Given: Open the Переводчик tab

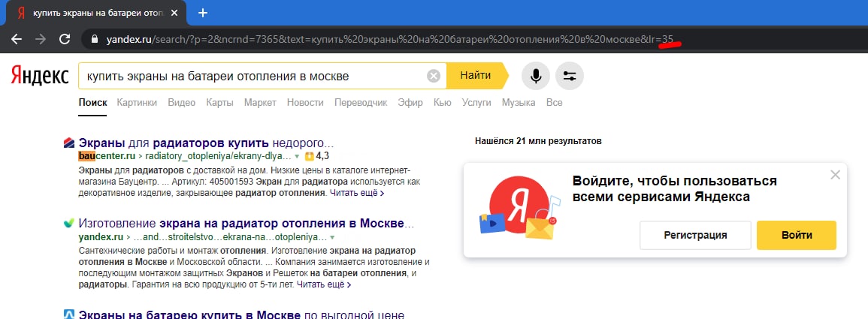Looking at the screenshot, I should [x=361, y=103].
